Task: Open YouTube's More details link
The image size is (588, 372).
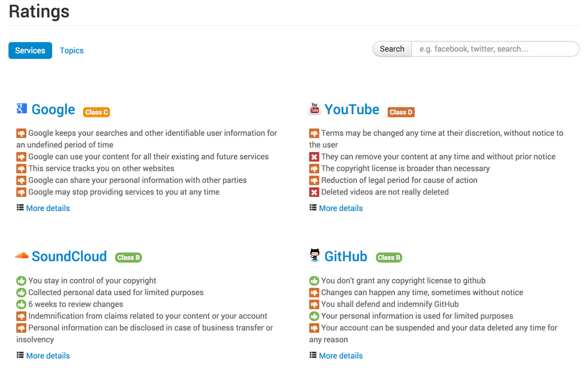Action: coord(341,208)
